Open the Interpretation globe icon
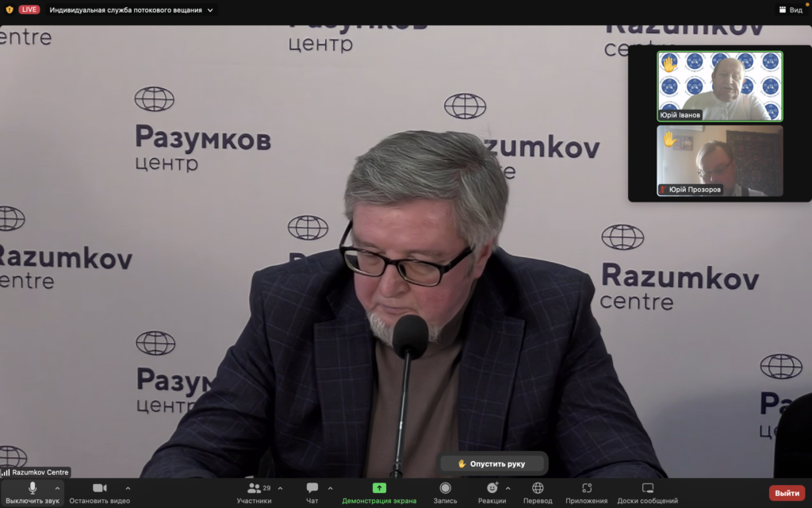The height and width of the screenshot is (508, 812). (x=538, y=488)
